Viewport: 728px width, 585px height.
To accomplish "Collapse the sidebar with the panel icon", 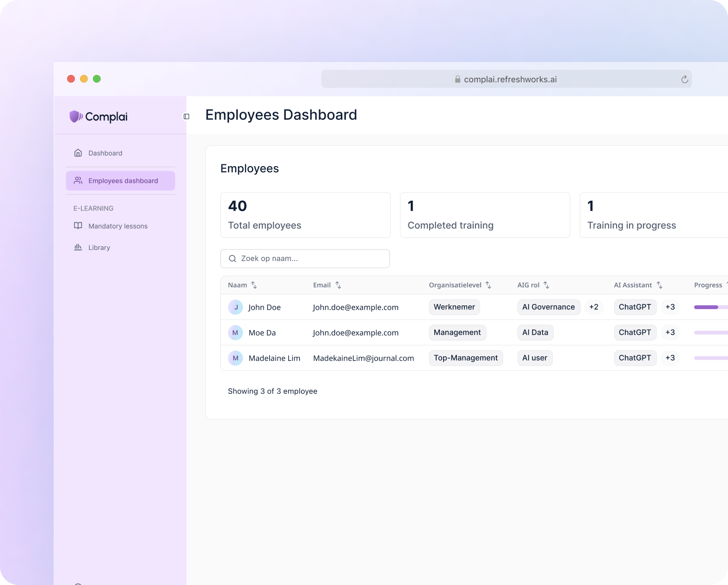I will 186,117.
